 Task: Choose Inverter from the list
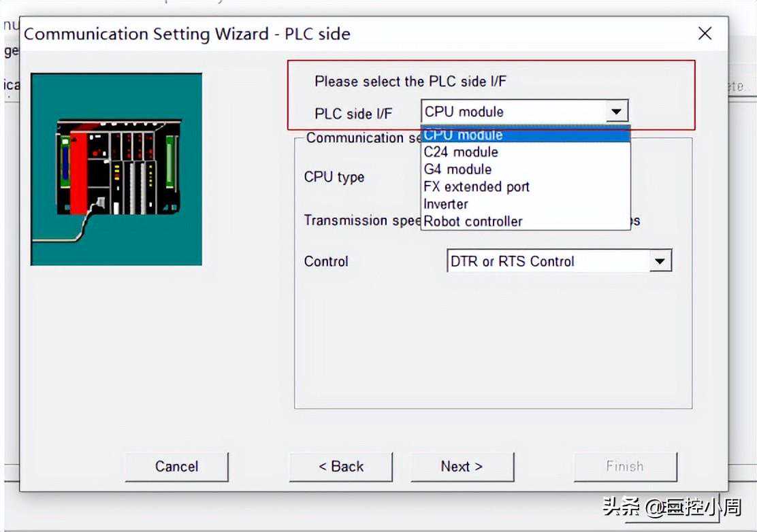pyautogui.click(x=526, y=204)
